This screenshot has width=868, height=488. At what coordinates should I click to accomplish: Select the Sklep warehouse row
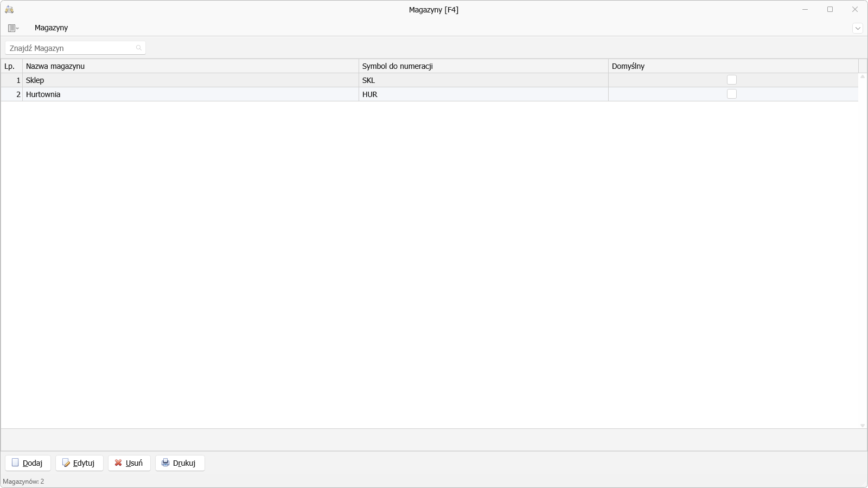coord(430,80)
